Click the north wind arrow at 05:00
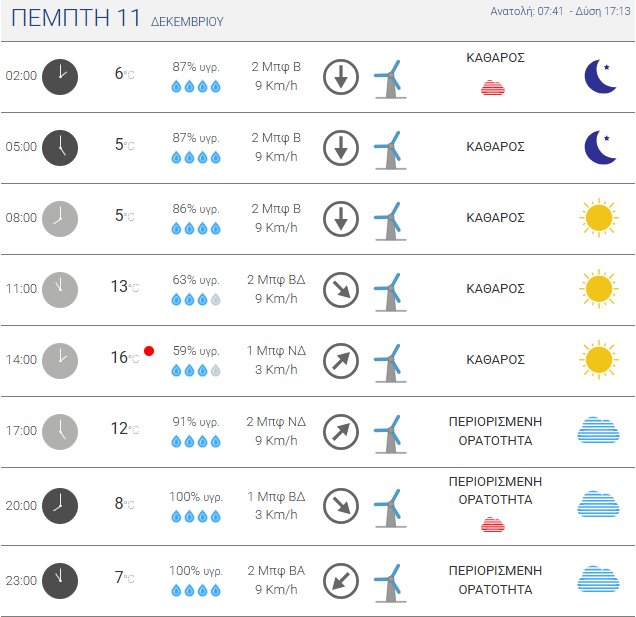This screenshot has width=636, height=617. [341, 147]
